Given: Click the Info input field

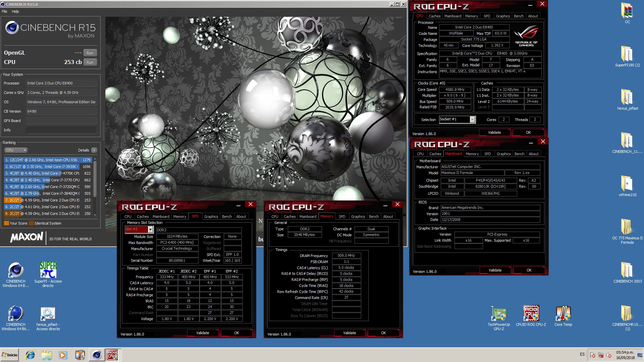Looking at the screenshot, I should (x=61, y=130).
